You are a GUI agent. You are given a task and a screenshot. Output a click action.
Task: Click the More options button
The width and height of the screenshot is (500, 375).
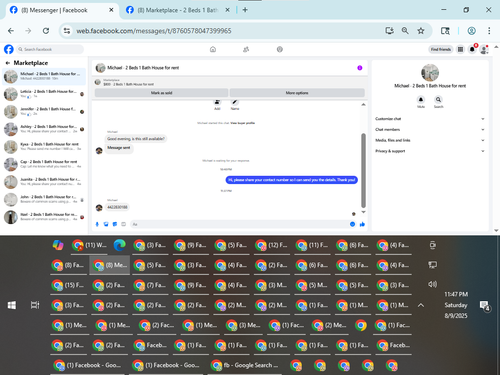pyautogui.click(x=297, y=93)
